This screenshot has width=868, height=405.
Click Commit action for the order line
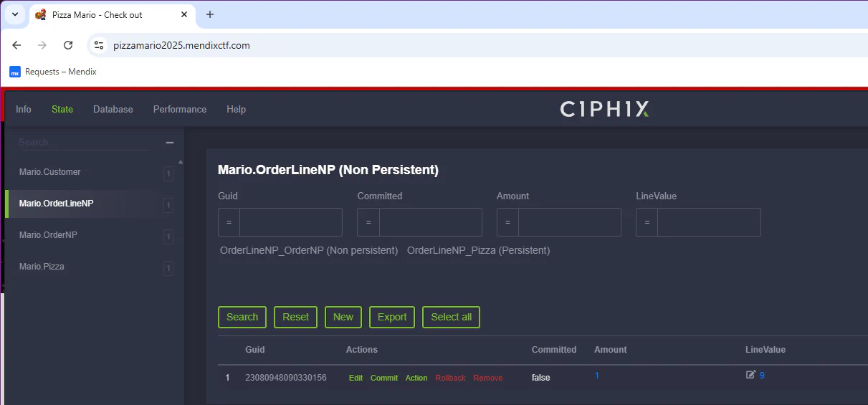pyautogui.click(x=384, y=378)
